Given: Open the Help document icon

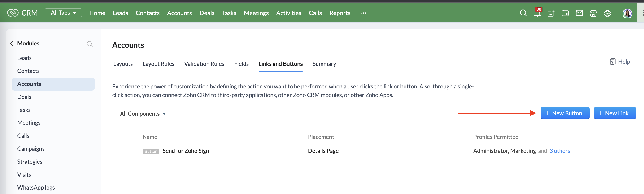Looking at the screenshot, I should pos(612,62).
